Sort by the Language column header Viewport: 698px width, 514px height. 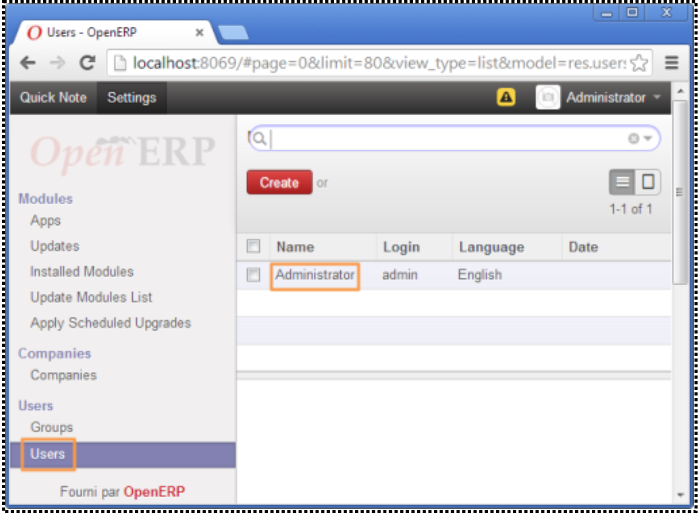491,247
